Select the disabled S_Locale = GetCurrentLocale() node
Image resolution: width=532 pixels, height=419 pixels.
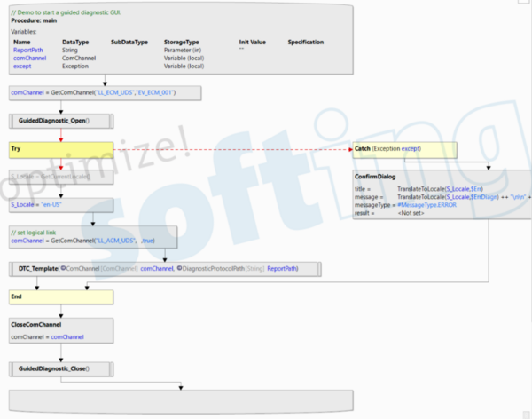tap(61, 177)
